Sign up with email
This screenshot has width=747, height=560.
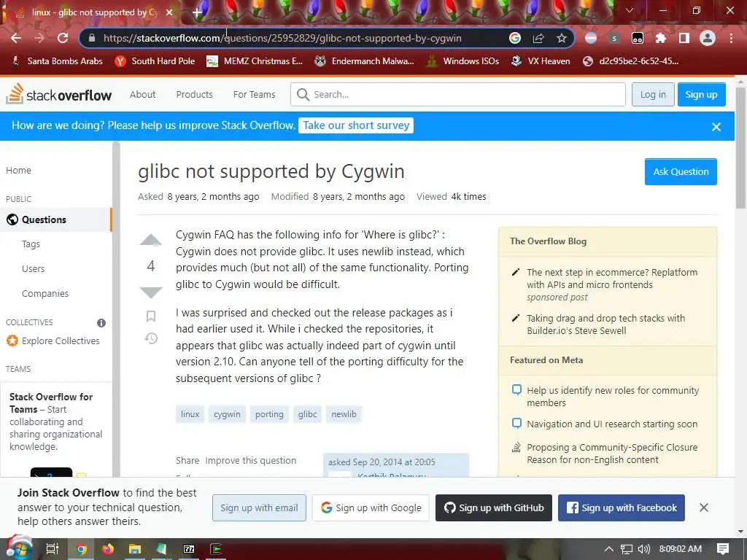(x=259, y=507)
